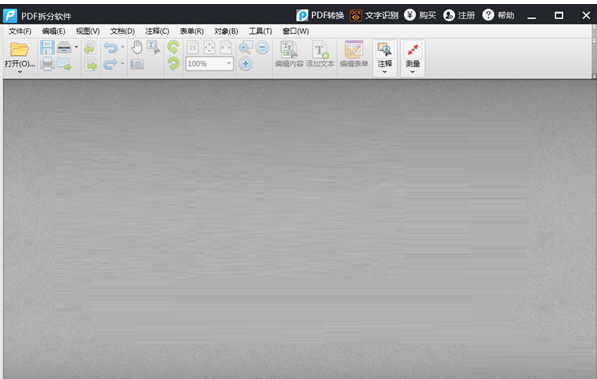Click the 注册 register button

coord(459,15)
